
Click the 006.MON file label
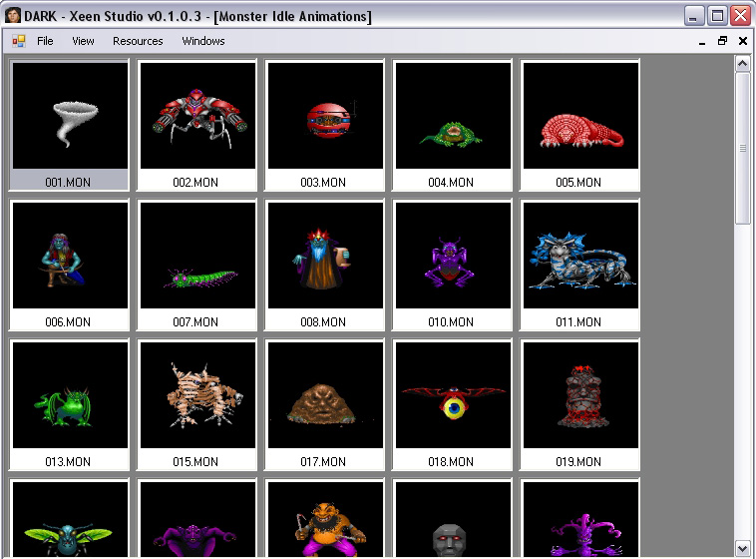coord(68,322)
